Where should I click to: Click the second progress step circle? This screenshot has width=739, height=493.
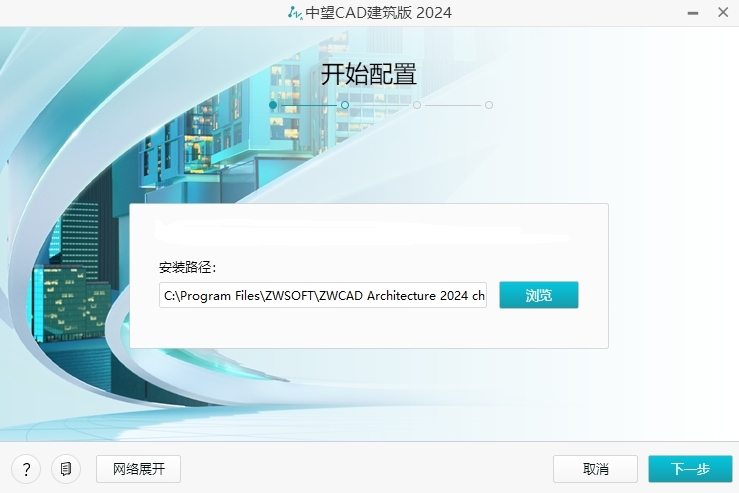point(345,105)
